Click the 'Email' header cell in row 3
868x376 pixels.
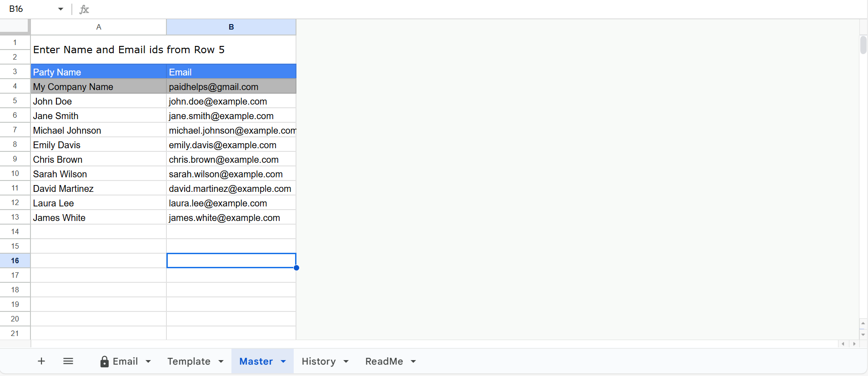[x=231, y=72]
